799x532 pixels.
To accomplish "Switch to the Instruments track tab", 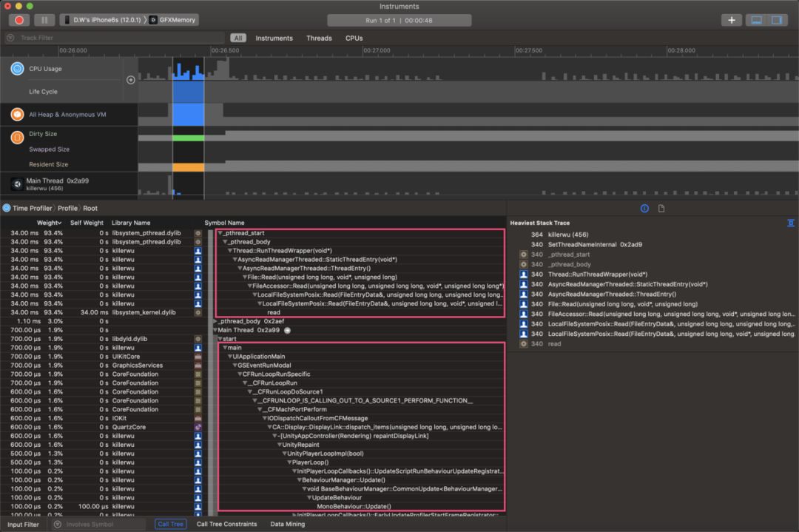I will [x=274, y=38].
